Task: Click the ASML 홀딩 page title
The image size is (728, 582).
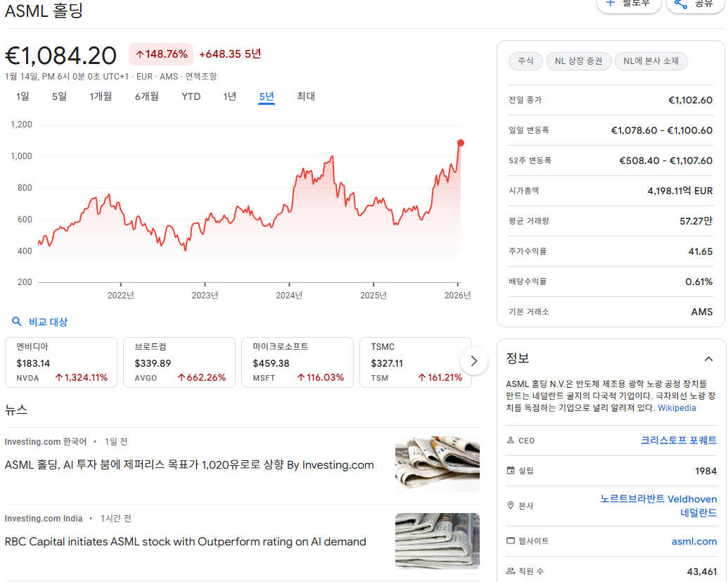Action: (44, 11)
